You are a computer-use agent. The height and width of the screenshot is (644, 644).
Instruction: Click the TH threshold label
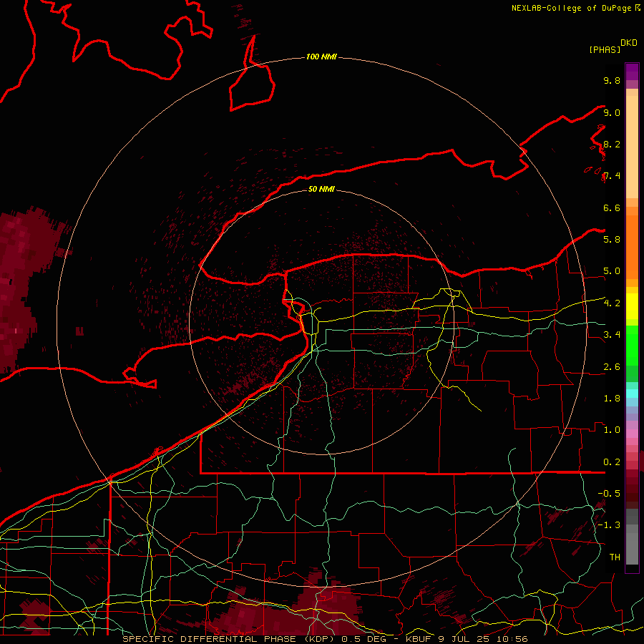click(615, 557)
